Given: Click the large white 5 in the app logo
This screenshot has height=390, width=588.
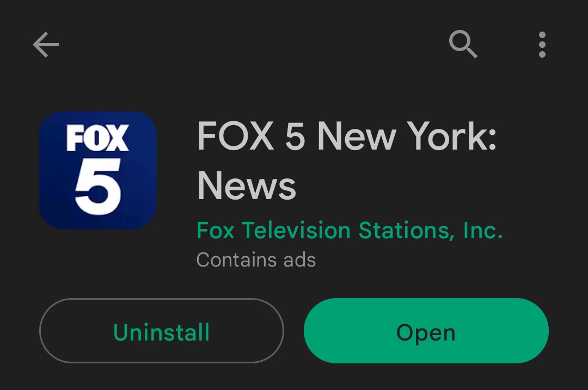Looking at the screenshot, I should (98, 186).
